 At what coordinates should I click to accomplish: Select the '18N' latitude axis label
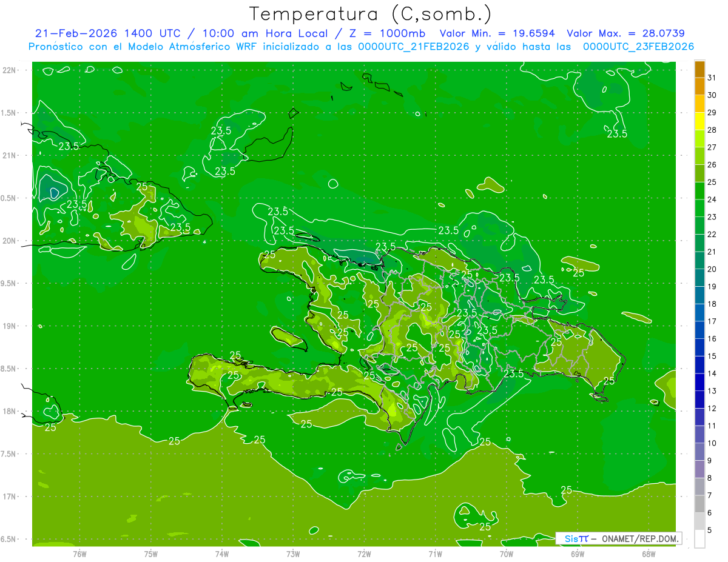pyautogui.click(x=8, y=411)
